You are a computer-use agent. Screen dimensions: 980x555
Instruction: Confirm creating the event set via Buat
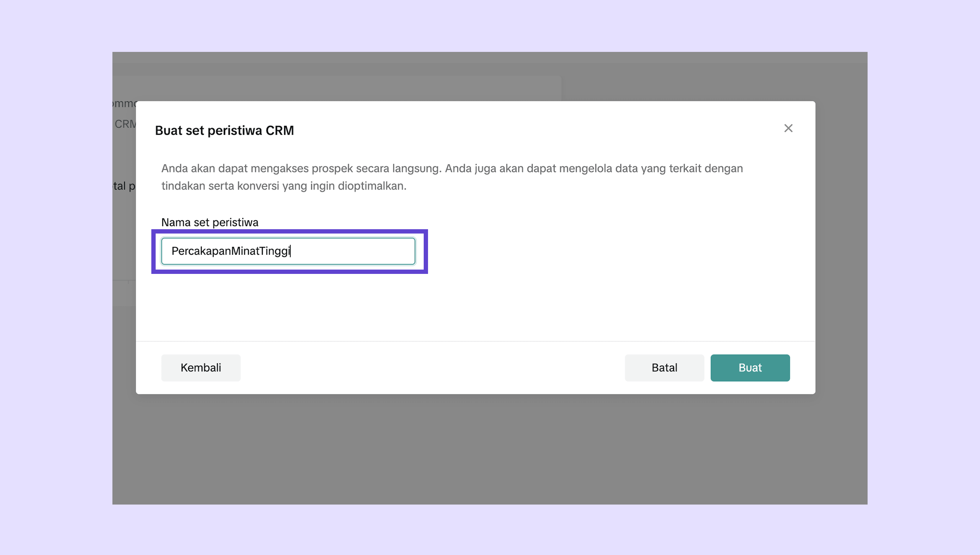point(749,368)
